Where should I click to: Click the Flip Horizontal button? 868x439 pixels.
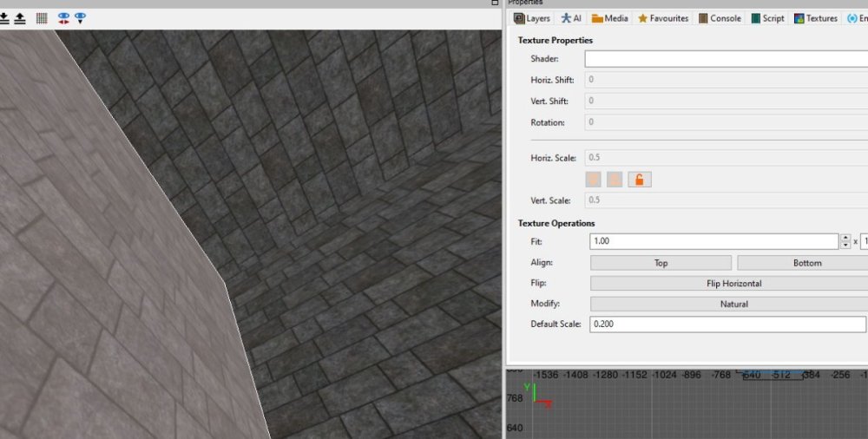[729, 284]
